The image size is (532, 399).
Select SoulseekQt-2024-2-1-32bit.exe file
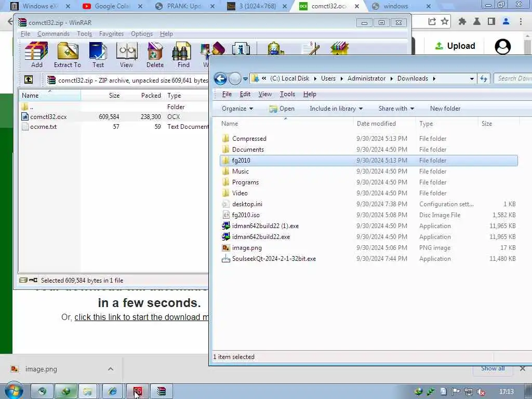click(368, 259)
